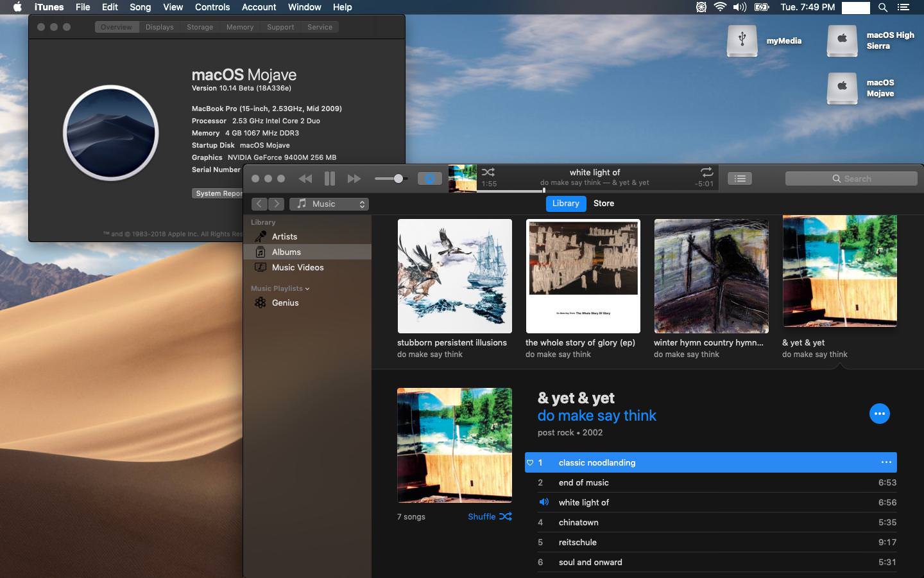Screen dimensions: 924x578
Task: Open winter hymn country hymn album cover
Action: click(712, 276)
